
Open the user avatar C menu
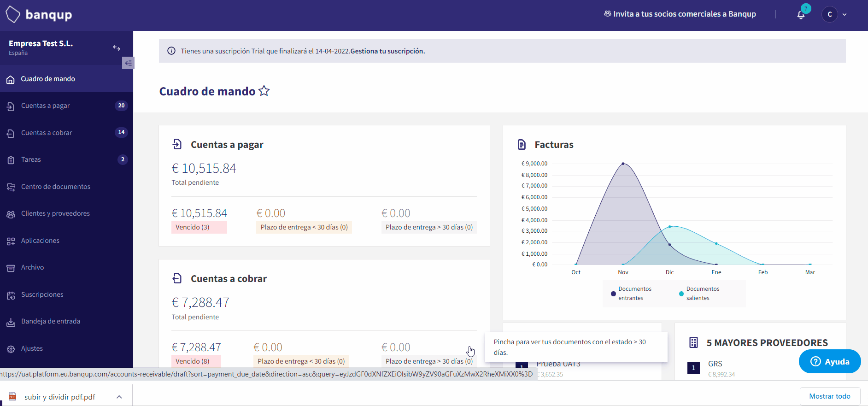point(830,14)
